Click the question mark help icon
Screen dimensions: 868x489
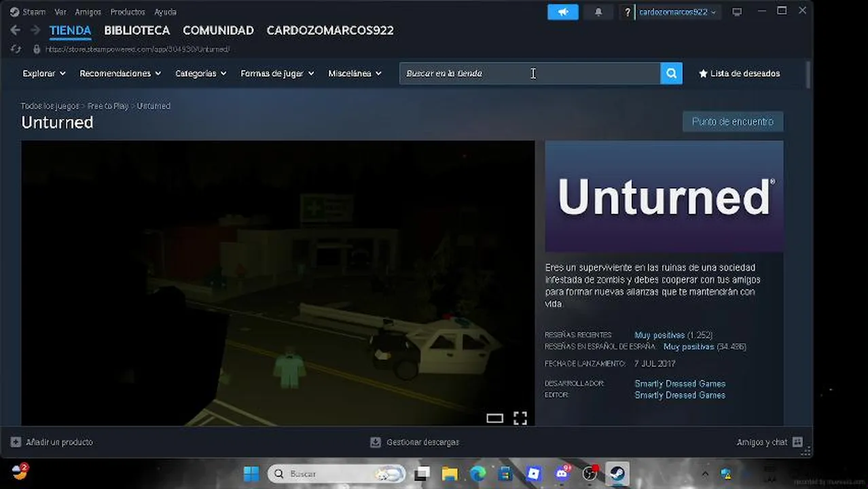[x=627, y=12]
